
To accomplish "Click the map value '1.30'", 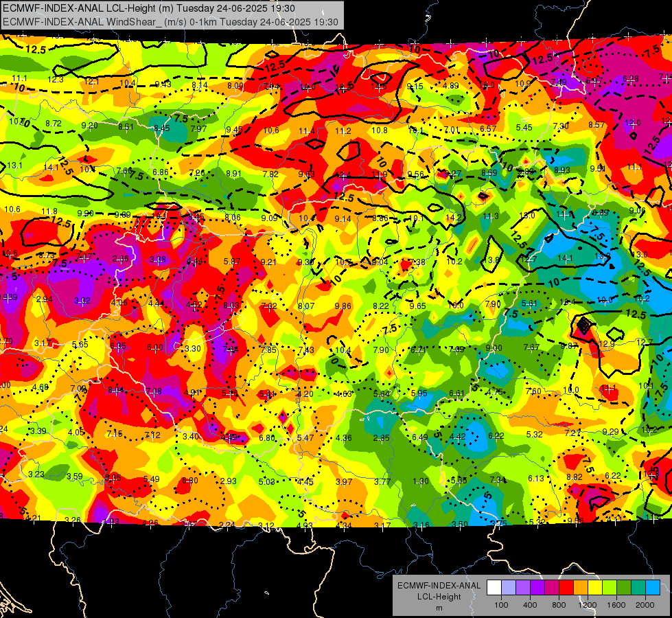I will [x=420, y=481].
